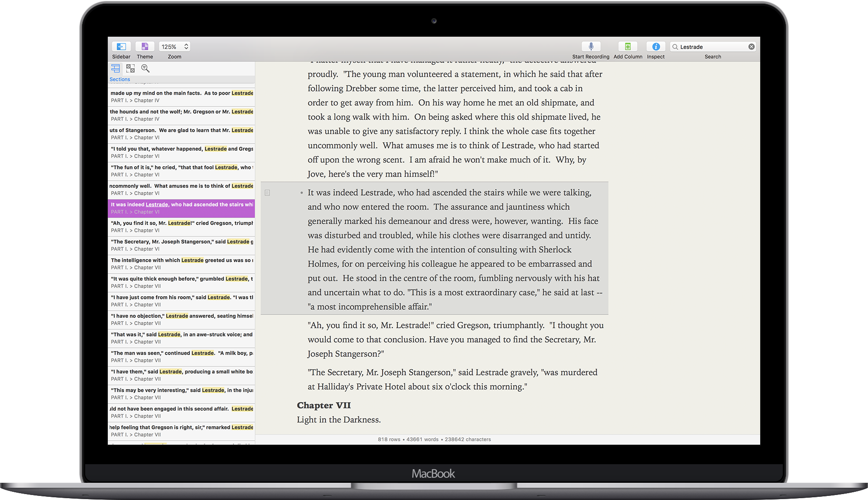
Task: Select result 'The intelligence with which Lestrade'
Action: 181,264
